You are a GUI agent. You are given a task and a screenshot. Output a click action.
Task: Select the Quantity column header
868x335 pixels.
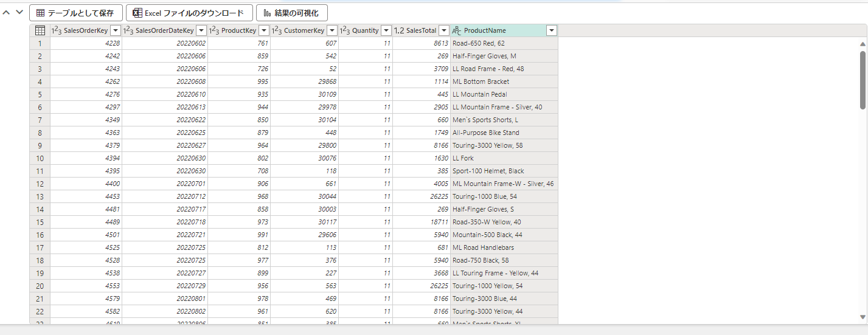(365, 30)
